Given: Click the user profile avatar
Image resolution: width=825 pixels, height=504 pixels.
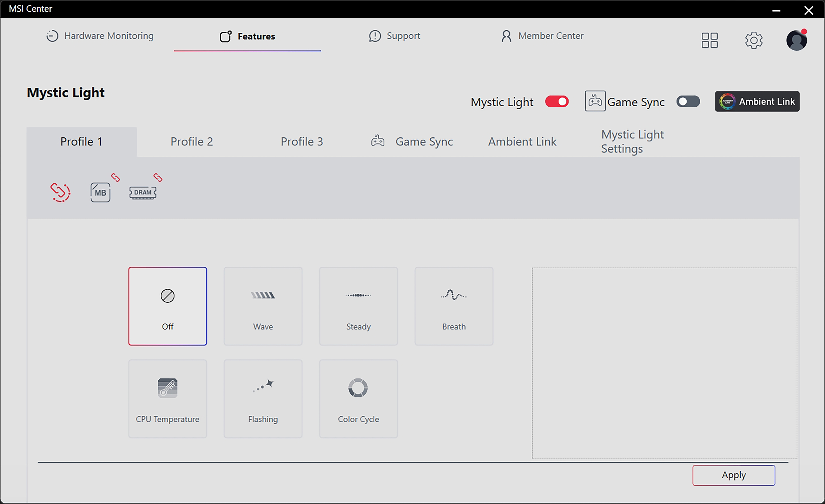Looking at the screenshot, I should 796,40.
